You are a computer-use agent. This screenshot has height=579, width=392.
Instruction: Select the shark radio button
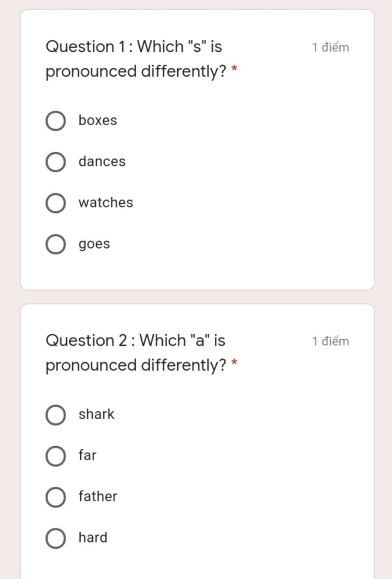56,415
